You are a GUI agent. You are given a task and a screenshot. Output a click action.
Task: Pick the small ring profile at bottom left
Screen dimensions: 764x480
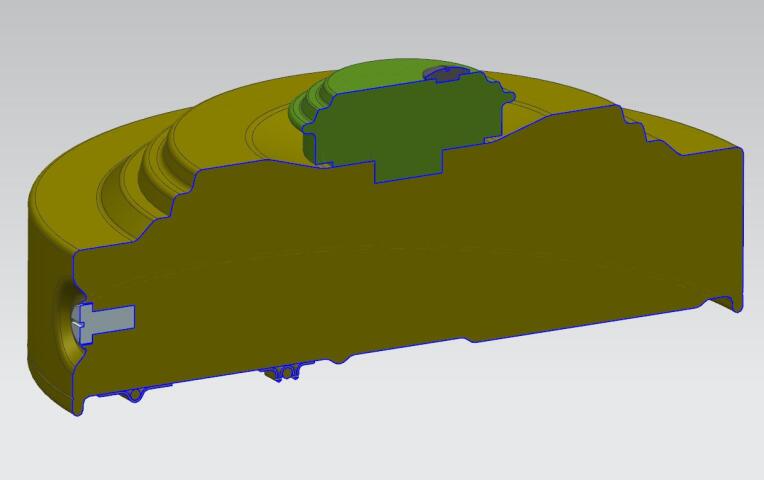pyautogui.click(x=135, y=395)
